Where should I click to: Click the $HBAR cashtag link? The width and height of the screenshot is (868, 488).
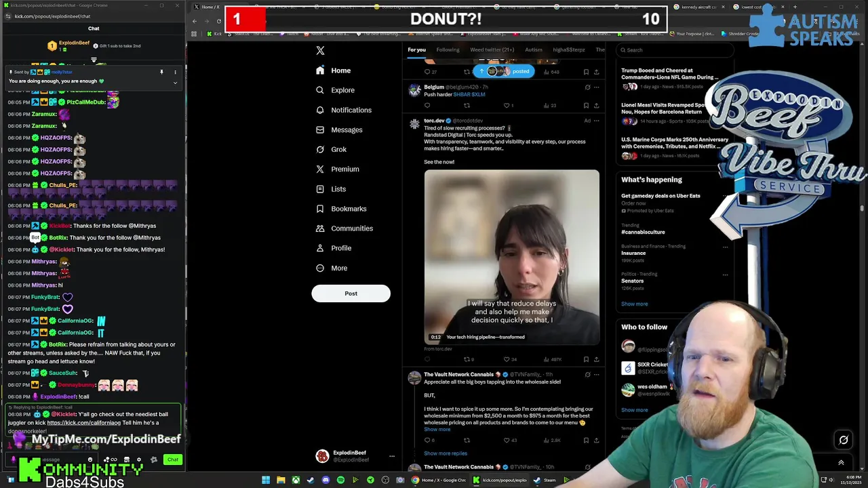462,94
